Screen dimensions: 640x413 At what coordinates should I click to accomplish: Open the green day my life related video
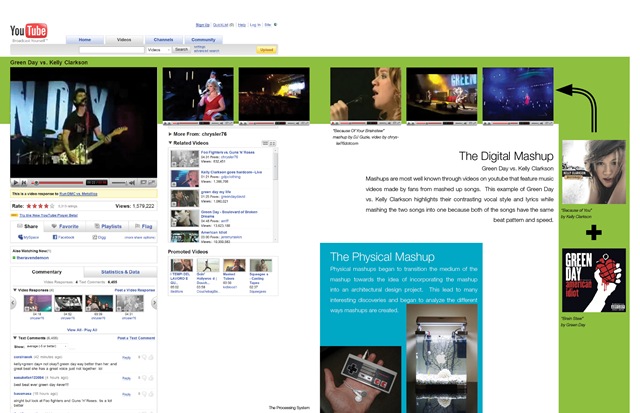[216, 192]
